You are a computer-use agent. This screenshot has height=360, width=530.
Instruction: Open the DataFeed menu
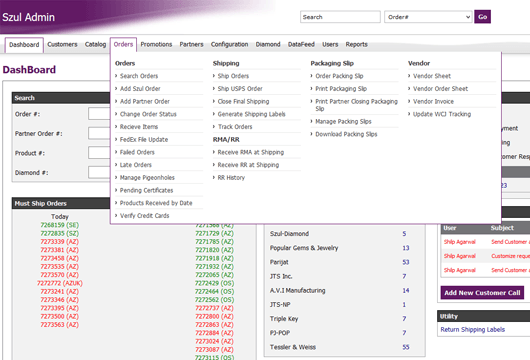tap(301, 44)
